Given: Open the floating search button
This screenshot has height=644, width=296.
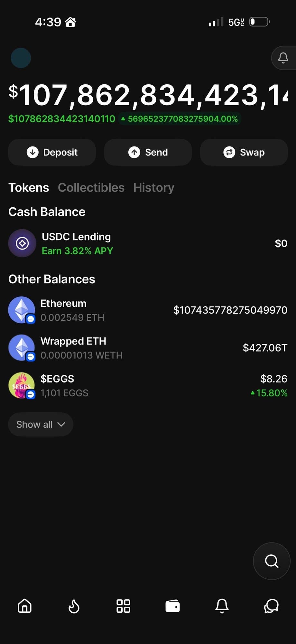Looking at the screenshot, I should click(x=272, y=561).
